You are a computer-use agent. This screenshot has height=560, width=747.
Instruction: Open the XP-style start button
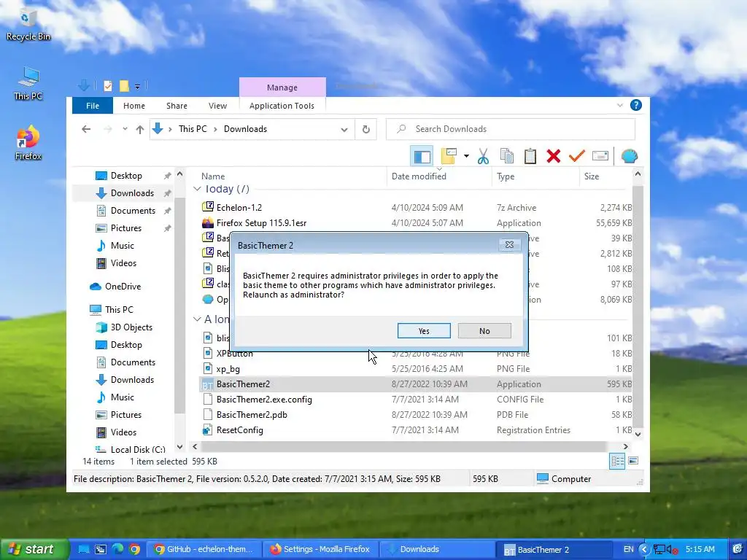[35, 549]
